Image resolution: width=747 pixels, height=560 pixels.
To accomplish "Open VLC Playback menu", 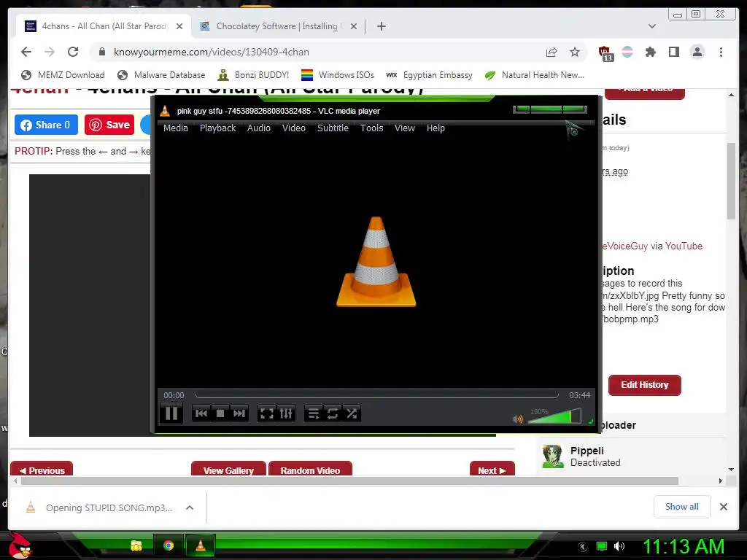I will [217, 128].
